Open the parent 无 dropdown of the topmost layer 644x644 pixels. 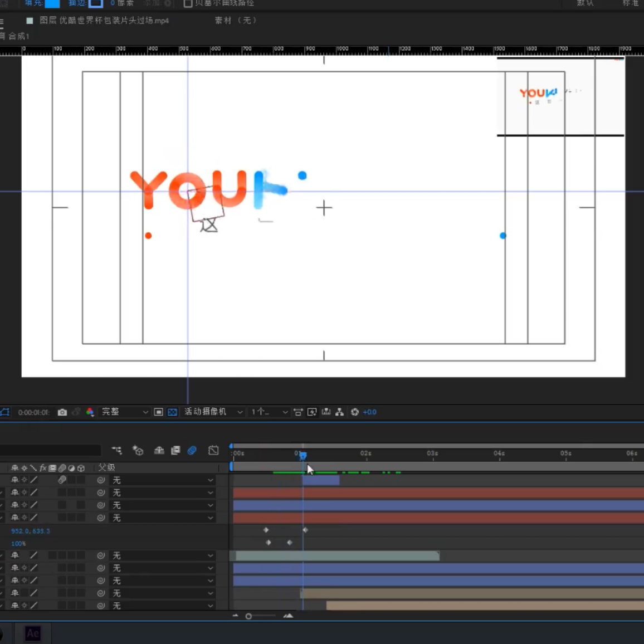point(163,480)
